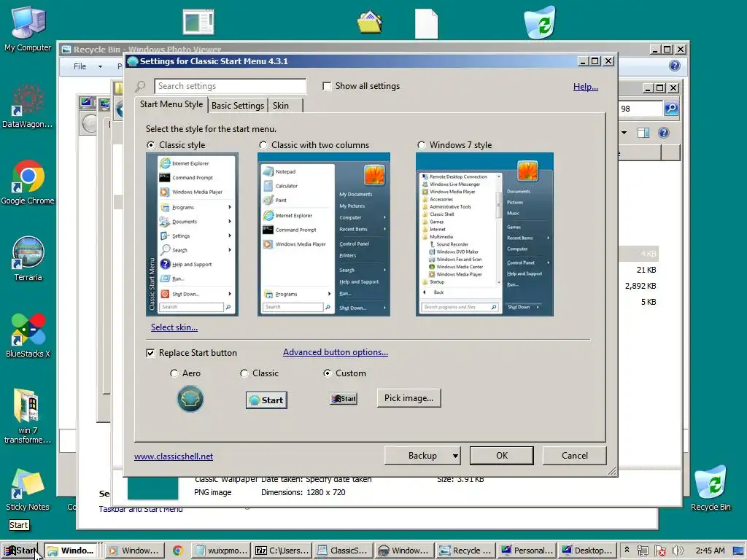The image size is (747, 560).
Task: Click the show desktop icon in system tray
Action: pos(738,551)
